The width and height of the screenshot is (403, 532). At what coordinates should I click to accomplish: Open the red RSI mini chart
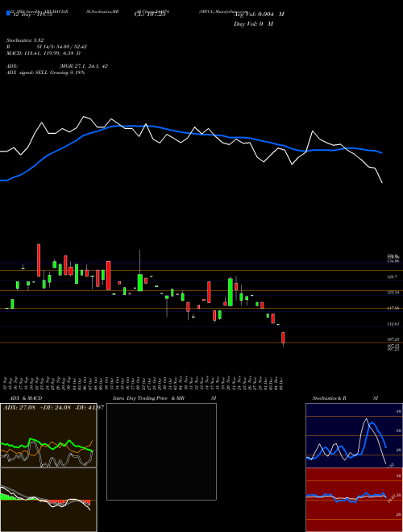[x=354, y=500]
